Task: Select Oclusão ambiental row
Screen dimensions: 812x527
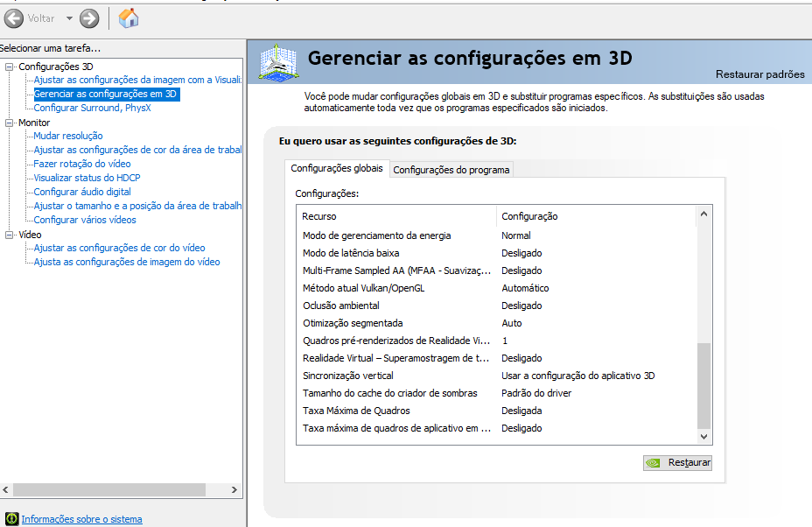Action: pyautogui.click(x=496, y=306)
